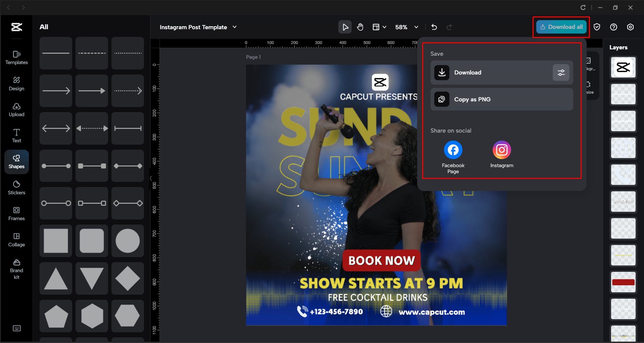Open the download quality settings
The width and height of the screenshot is (644, 343).
pos(561,72)
